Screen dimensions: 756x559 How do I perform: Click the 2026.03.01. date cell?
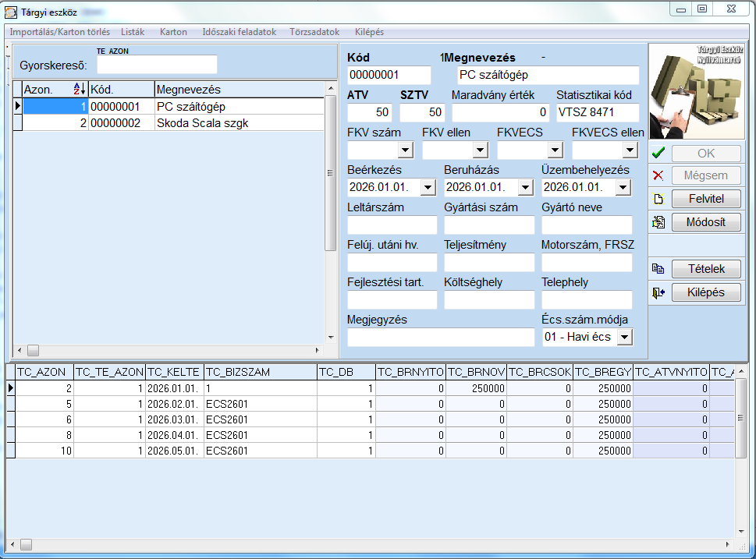(x=175, y=419)
